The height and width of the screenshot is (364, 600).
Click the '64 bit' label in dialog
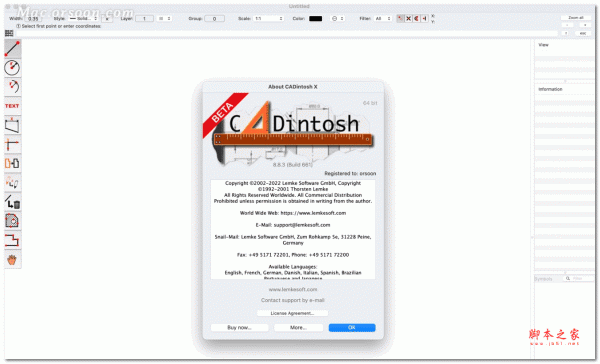click(370, 103)
